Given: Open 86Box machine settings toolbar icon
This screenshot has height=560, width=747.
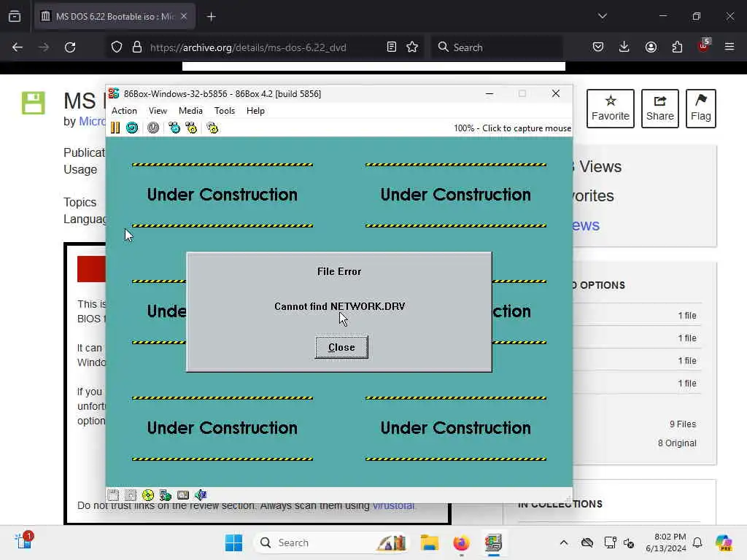Looking at the screenshot, I should [212, 128].
